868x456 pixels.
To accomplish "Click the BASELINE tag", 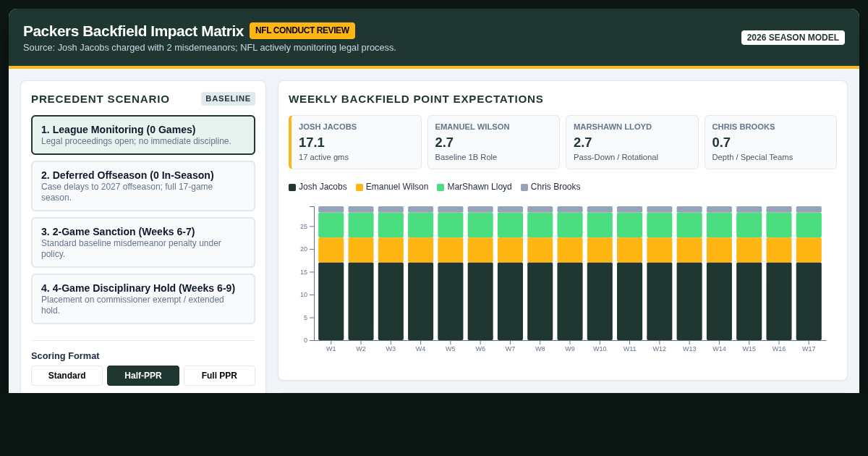I will 228,98.
